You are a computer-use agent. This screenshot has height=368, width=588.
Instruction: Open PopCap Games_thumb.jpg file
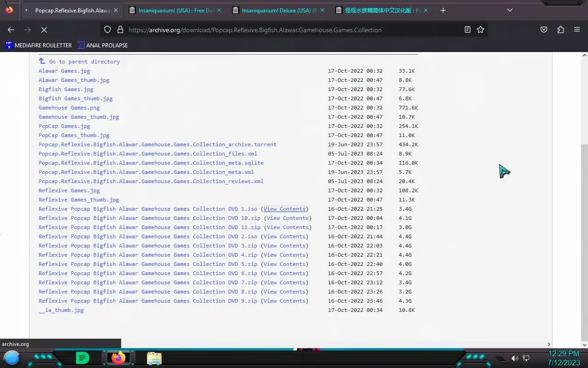pyautogui.click(x=74, y=135)
